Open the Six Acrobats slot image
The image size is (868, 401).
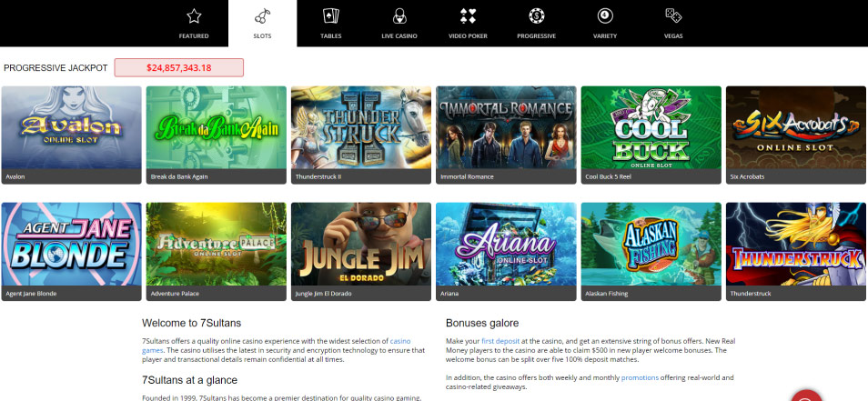796,127
